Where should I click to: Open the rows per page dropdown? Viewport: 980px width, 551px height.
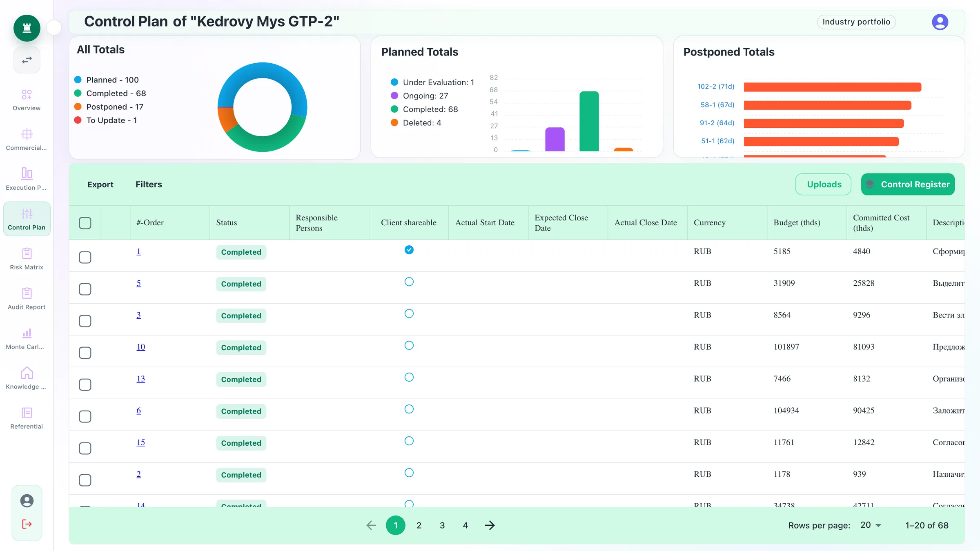pyautogui.click(x=871, y=525)
